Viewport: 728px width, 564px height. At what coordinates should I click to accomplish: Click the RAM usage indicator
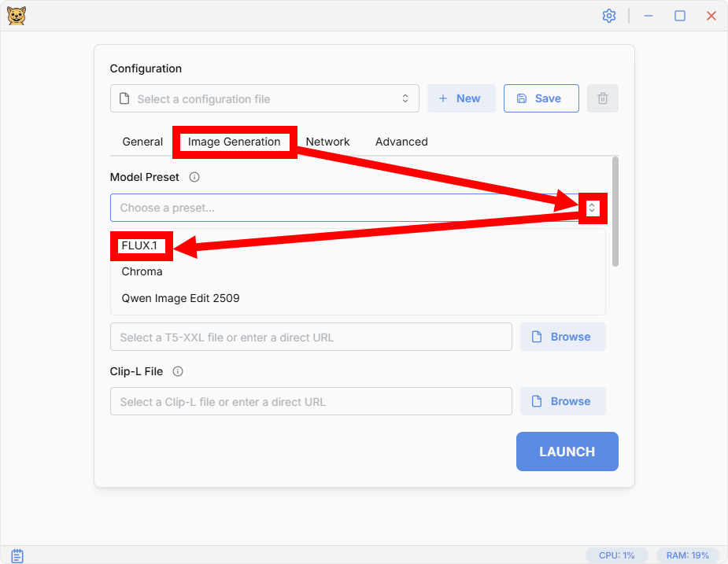click(x=687, y=555)
